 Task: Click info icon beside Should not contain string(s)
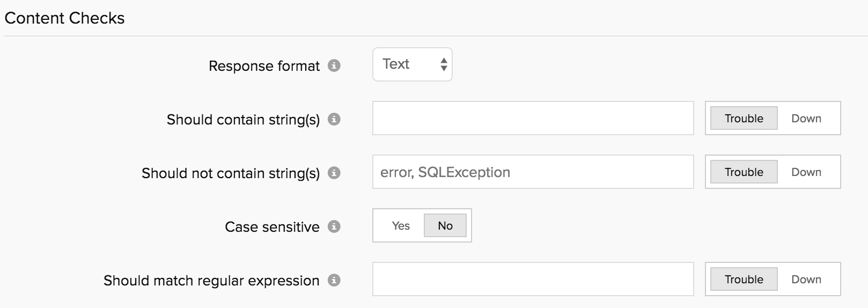point(334,173)
